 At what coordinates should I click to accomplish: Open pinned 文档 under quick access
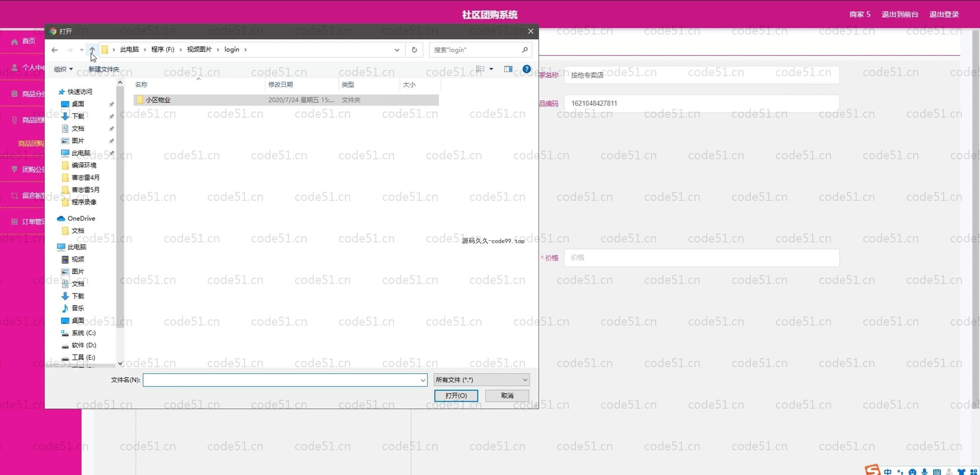77,128
